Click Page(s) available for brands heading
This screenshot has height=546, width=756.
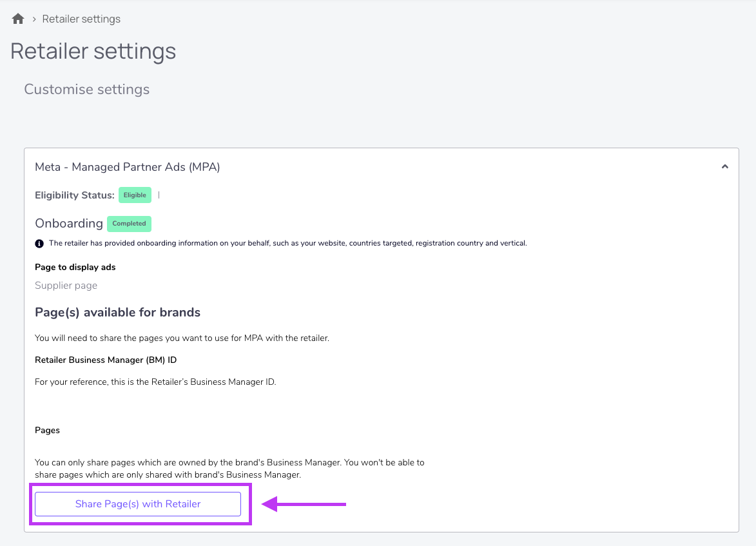(118, 313)
